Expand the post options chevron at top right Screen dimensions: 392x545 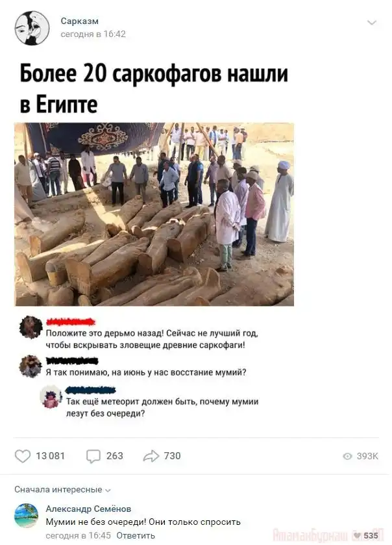click(372, 23)
